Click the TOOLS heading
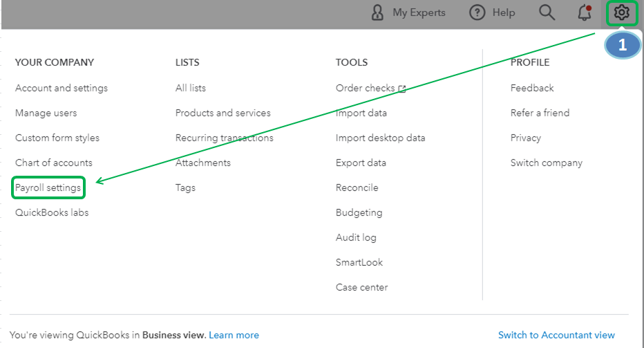Viewport: 644px width, 348px height. (352, 62)
